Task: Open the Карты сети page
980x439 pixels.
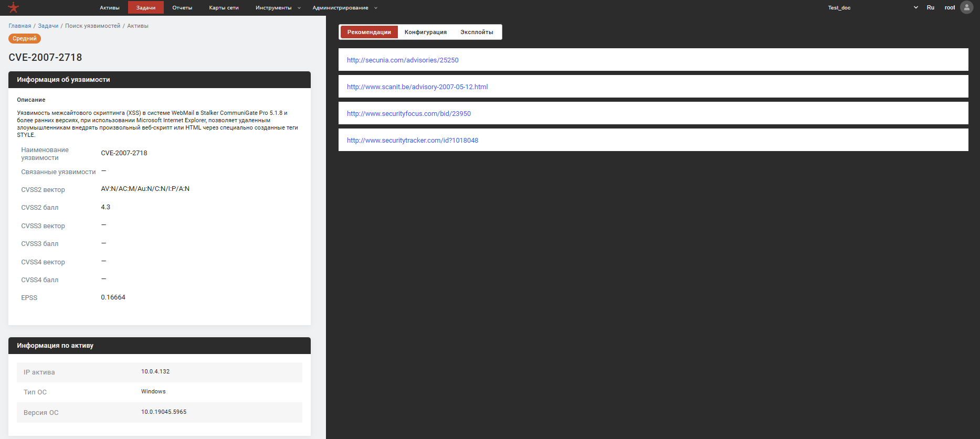Action: click(x=224, y=8)
